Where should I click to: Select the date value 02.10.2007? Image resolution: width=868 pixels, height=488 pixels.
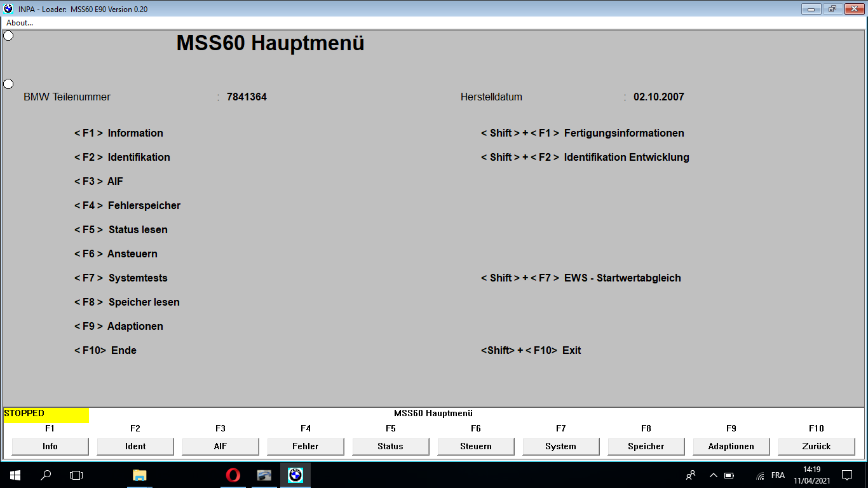[659, 97]
